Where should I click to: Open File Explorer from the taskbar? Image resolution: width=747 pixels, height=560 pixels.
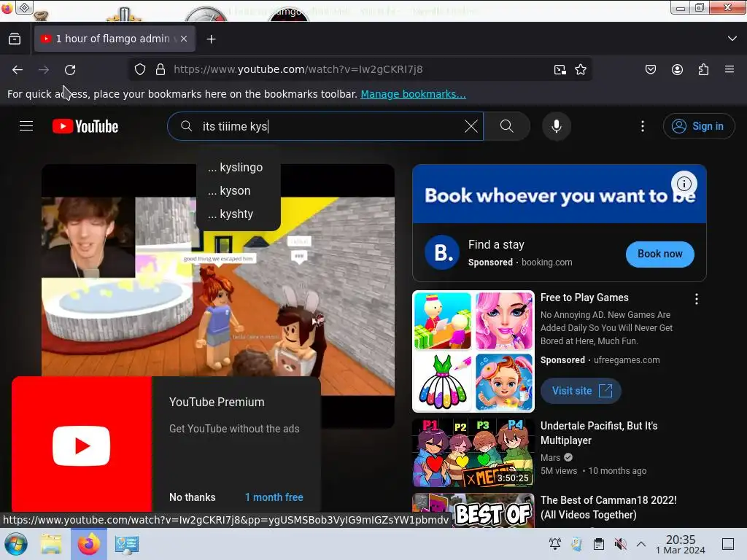click(51, 544)
